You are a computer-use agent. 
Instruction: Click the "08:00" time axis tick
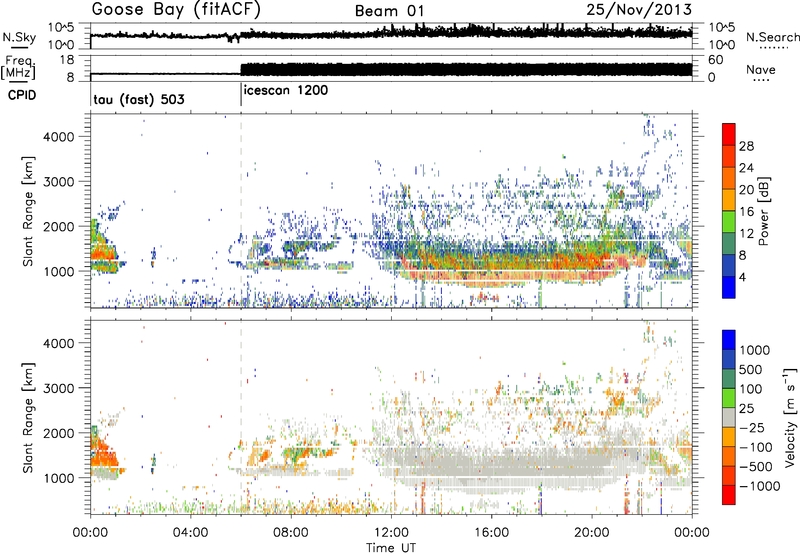[291, 533]
